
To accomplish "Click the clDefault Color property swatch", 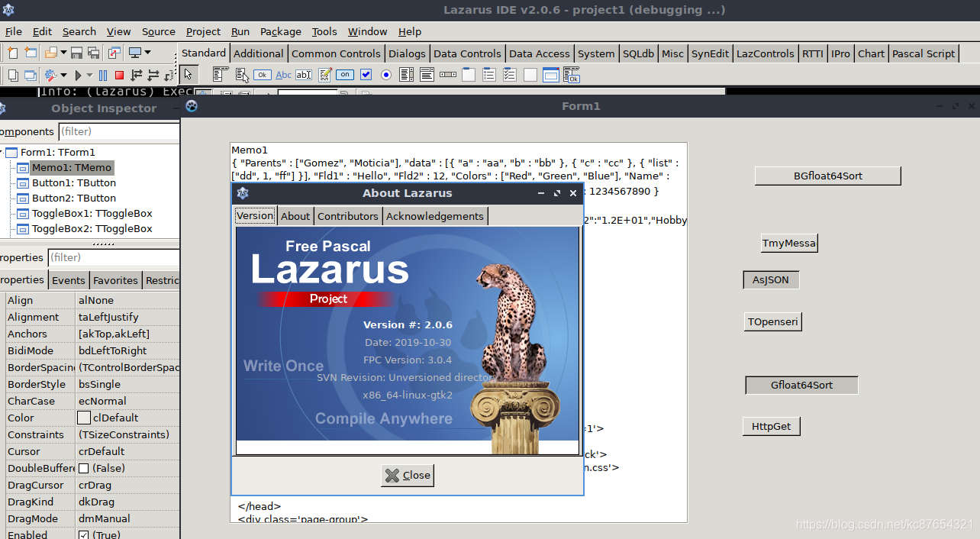I will pos(84,418).
